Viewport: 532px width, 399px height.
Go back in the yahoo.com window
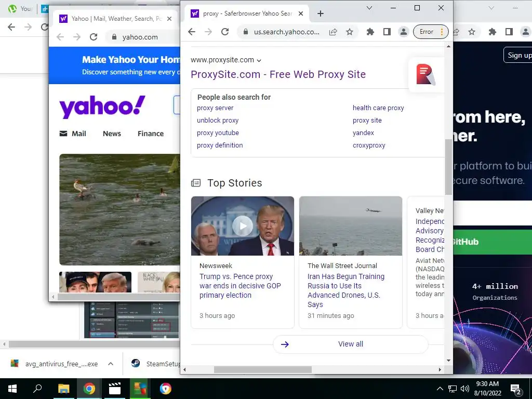60,37
